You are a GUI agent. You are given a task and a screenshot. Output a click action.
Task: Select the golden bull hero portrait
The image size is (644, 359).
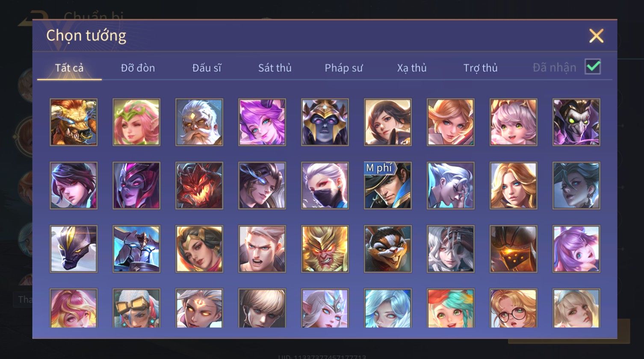[x=74, y=122]
